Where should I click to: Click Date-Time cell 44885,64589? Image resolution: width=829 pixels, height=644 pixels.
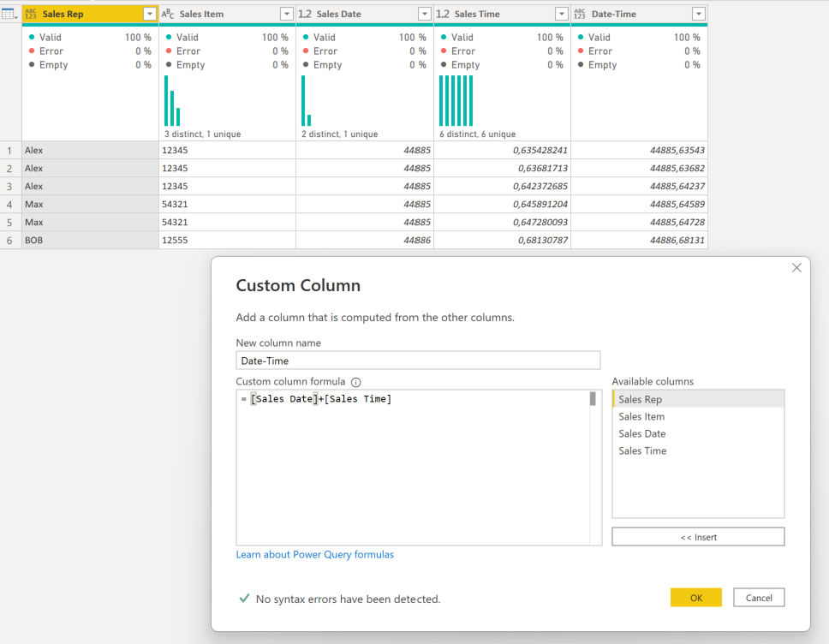pyautogui.click(x=639, y=204)
